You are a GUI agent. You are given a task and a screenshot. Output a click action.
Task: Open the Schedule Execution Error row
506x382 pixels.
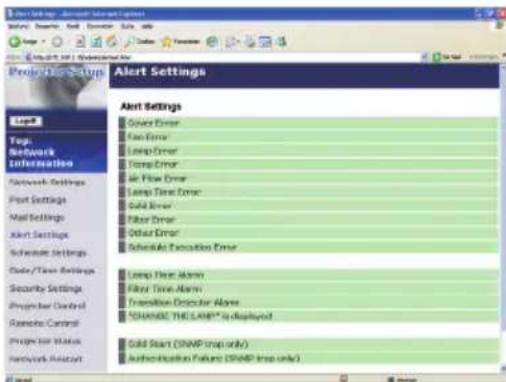click(x=309, y=247)
